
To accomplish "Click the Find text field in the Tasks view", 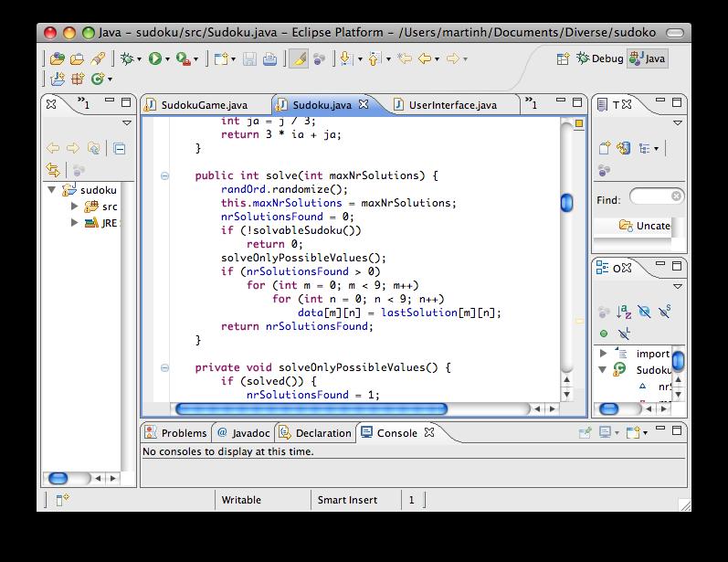I will [656, 196].
